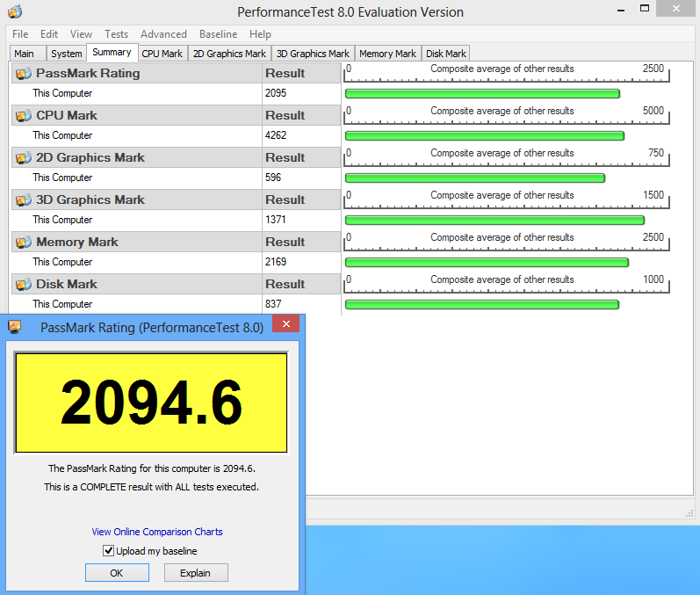Screen dimensions: 700x595
Task: Click This Computer under CPU Mark
Action: click(62, 135)
